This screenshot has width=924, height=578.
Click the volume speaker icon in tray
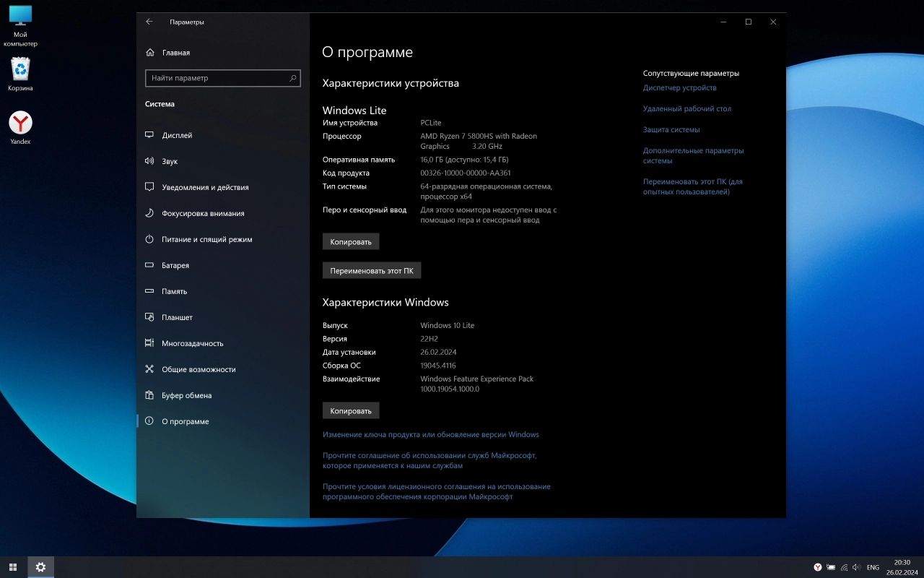(856, 567)
